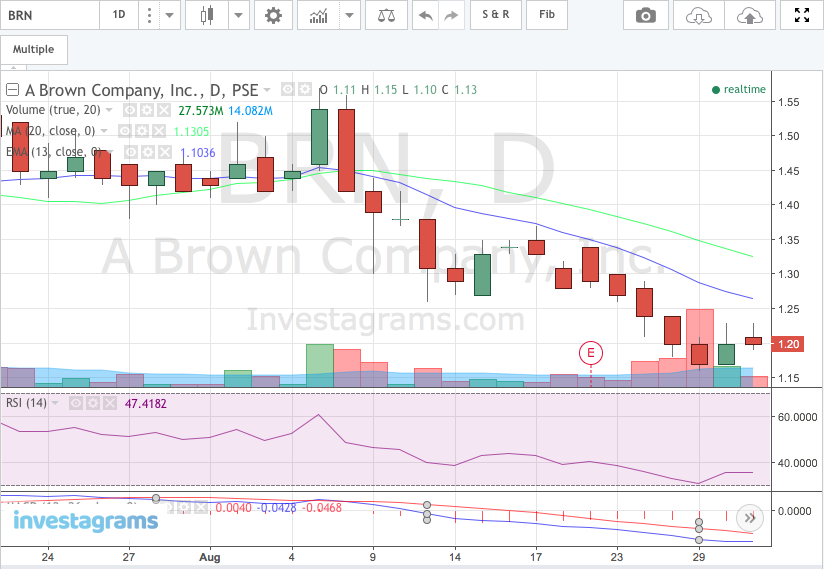This screenshot has width=824, height=569.
Task: Hide the Volume indicator using eye icon
Action: tap(130, 110)
